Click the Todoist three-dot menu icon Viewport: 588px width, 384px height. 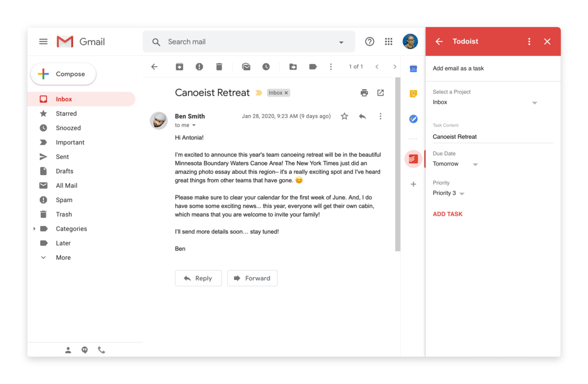[x=529, y=42]
